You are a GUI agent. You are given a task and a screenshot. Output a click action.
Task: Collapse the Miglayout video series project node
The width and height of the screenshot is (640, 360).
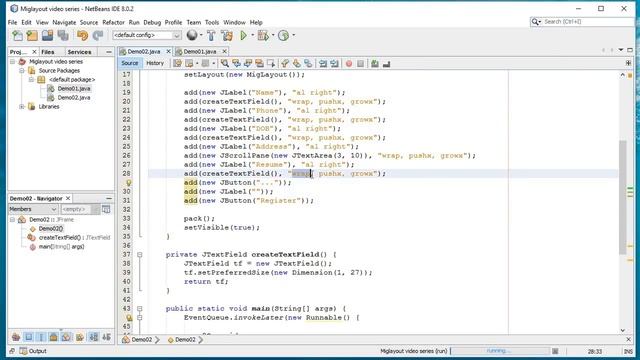(x=13, y=62)
